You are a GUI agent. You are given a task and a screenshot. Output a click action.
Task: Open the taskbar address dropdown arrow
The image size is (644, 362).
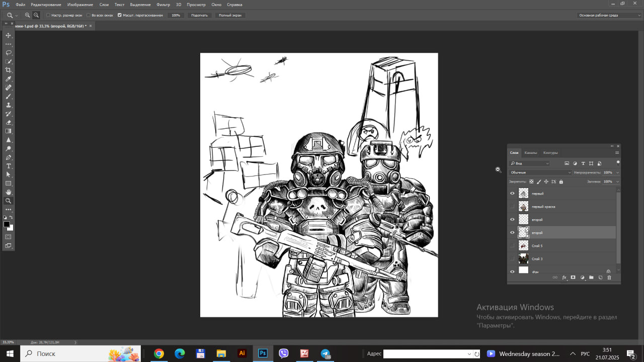(x=469, y=354)
